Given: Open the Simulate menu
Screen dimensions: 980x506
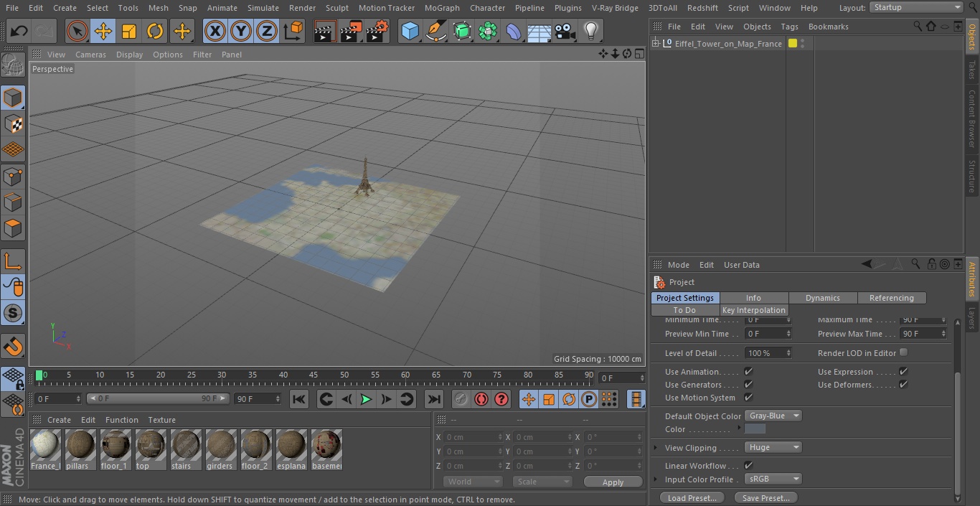Looking at the screenshot, I should pos(263,8).
